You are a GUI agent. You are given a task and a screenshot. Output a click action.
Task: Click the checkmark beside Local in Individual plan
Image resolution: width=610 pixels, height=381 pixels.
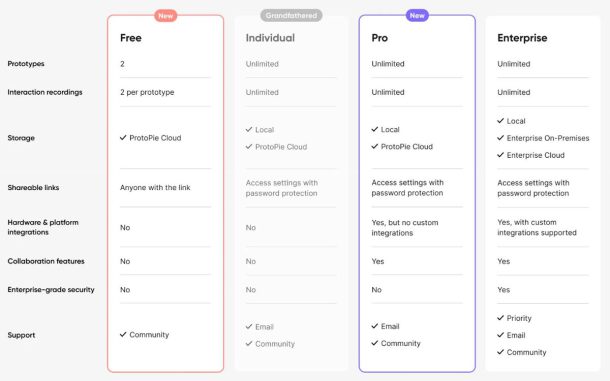tap(249, 130)
